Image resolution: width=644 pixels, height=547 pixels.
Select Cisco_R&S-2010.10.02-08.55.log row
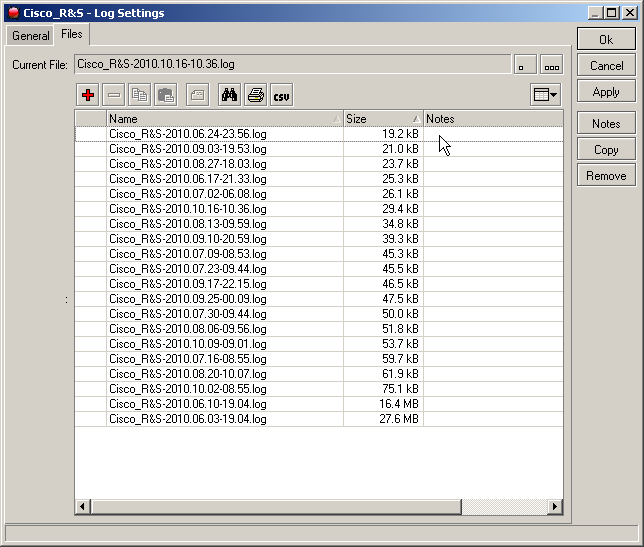(x=319, y=388)
